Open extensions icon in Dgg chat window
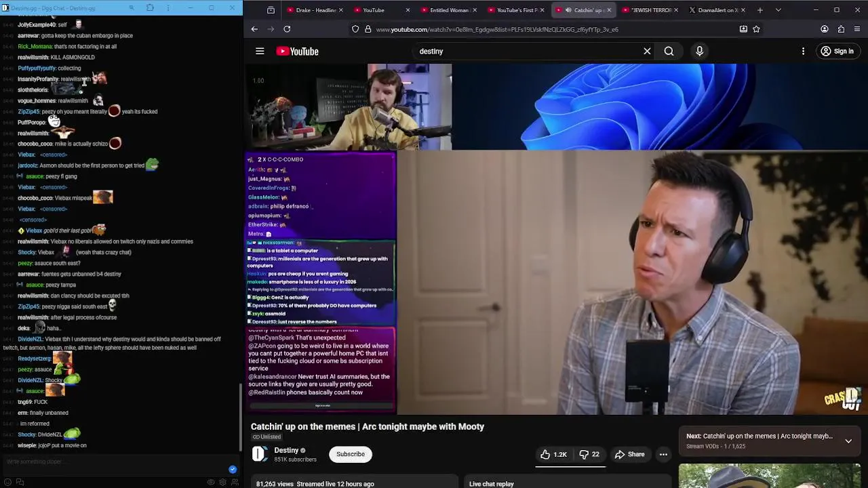 150,8
